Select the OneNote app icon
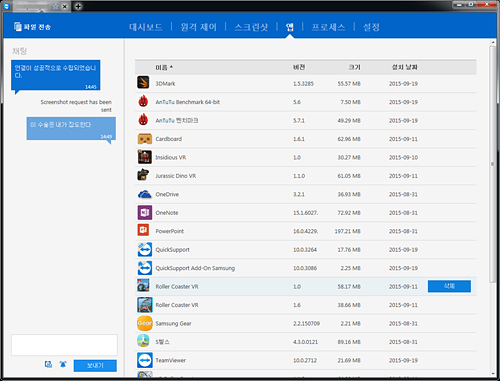 145,212
